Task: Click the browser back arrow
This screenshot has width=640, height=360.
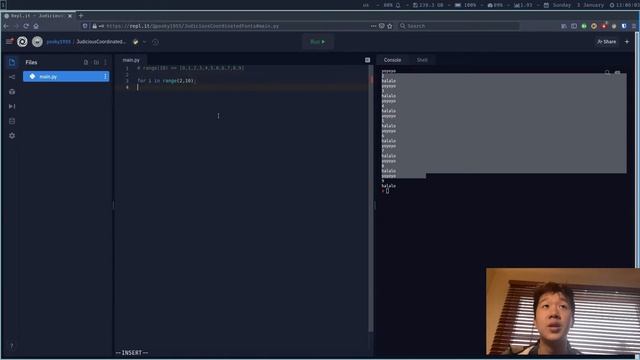Action: 6,26
